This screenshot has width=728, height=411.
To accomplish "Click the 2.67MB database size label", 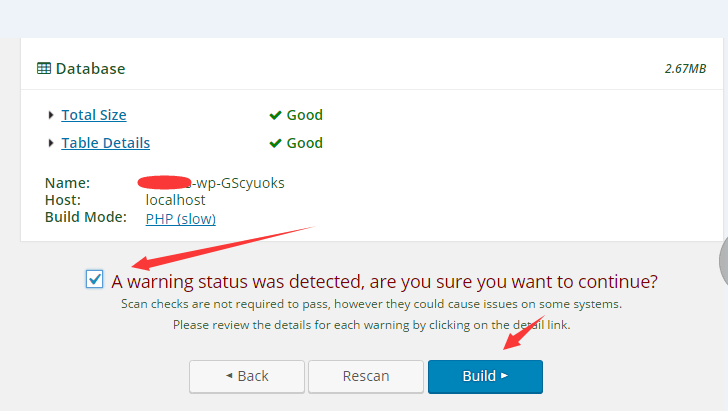I will point(685,69).
